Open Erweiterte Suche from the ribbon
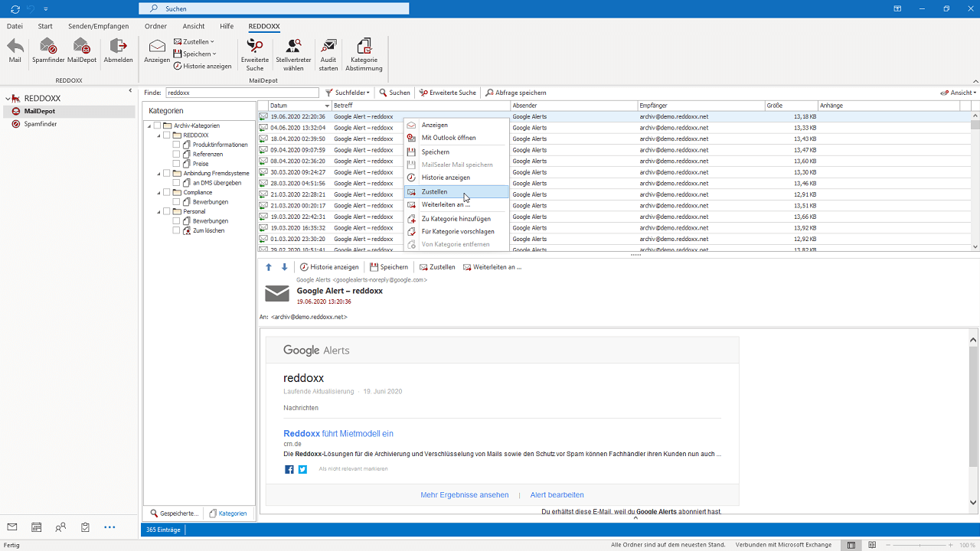The image size is (980, 551). pyautogui.click(x=255, y=55)
